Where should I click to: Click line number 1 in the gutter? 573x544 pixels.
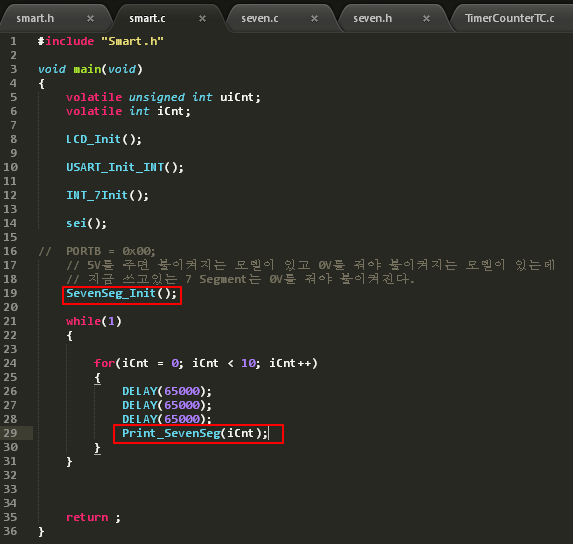pos(13,41)
